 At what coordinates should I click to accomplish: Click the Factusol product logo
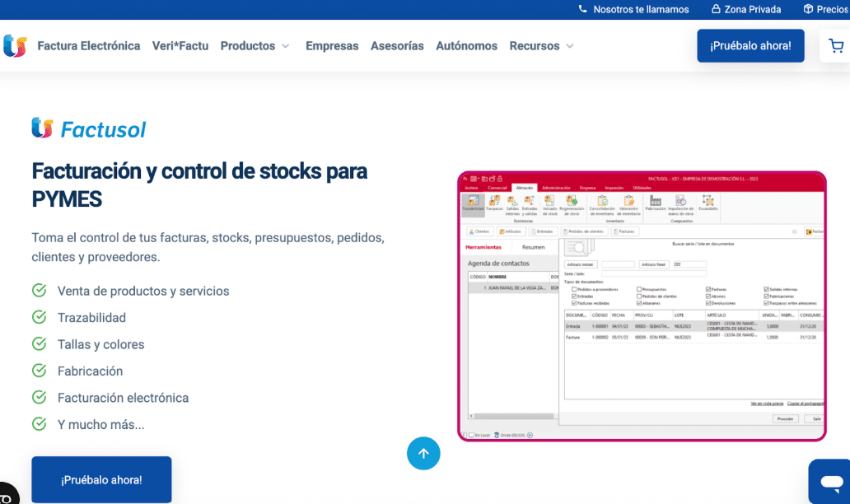(x=89, y=128)
